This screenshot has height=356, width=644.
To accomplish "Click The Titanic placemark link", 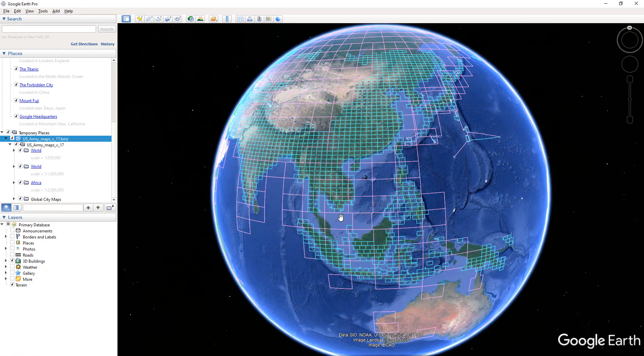I will (x=29, y=69).
